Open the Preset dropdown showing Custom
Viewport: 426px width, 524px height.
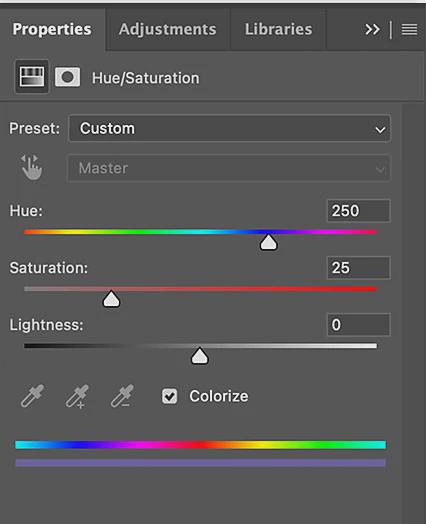(x=229, y=129)
